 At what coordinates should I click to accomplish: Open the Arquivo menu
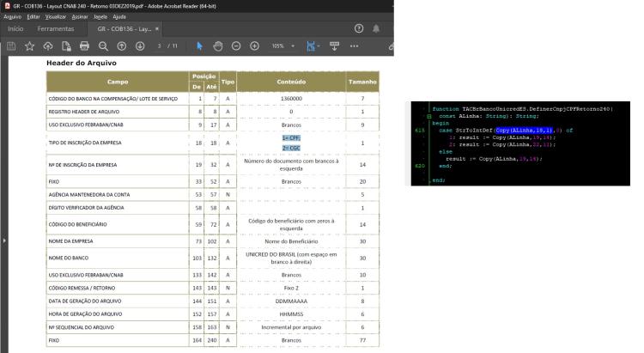click(x=12, y=17)
